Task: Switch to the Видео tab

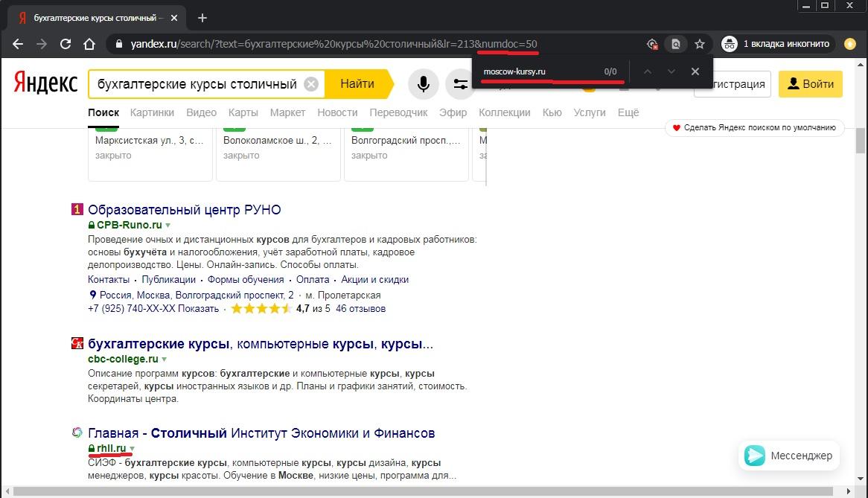Action: click(x=202, y=112)
